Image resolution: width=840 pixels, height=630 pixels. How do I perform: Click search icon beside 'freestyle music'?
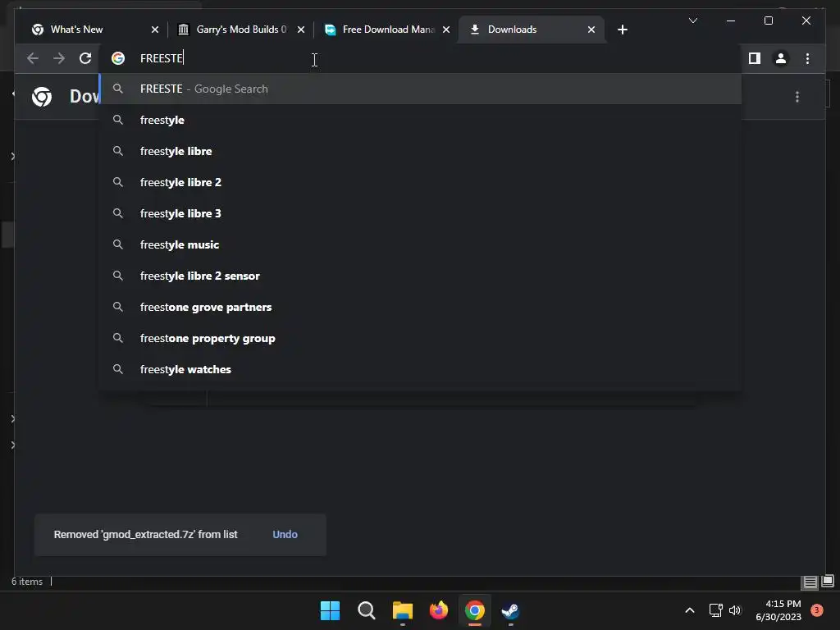coord(118,244)
